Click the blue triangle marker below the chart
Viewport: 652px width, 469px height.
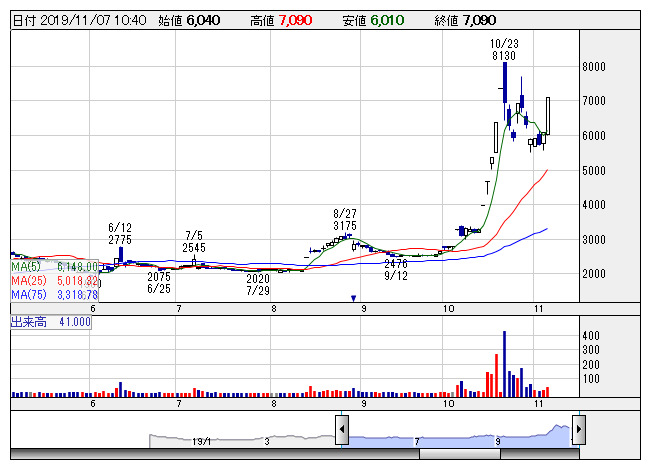click(353, 298)
